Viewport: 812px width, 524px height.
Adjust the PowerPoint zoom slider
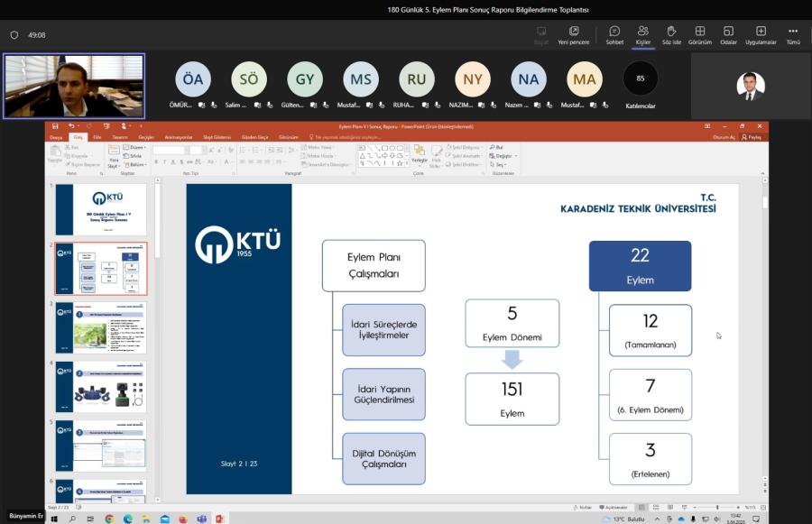716,508
